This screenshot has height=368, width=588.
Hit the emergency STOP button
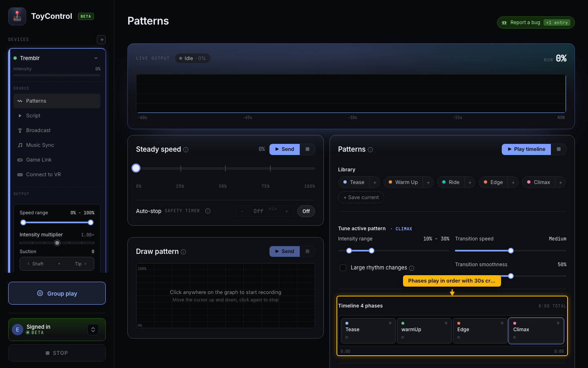57,353
